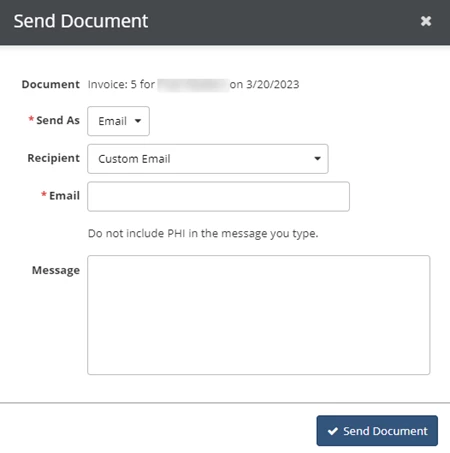This screenshot has height=453, width=450.
Task: Click the Recipient dropdown arrow icon
Action: point(317,159)
